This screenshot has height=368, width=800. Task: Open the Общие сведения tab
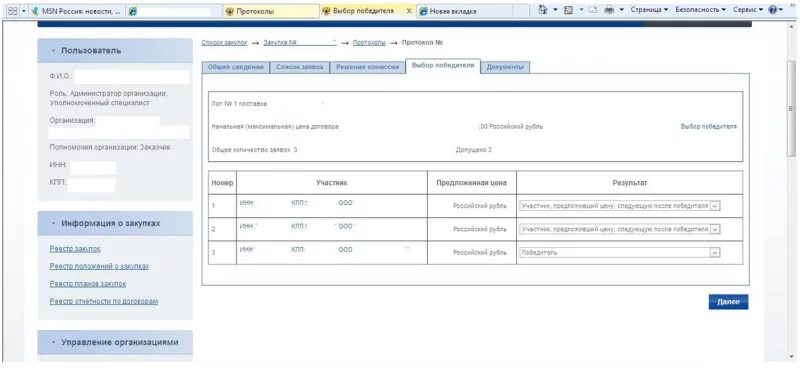[236, 67]
